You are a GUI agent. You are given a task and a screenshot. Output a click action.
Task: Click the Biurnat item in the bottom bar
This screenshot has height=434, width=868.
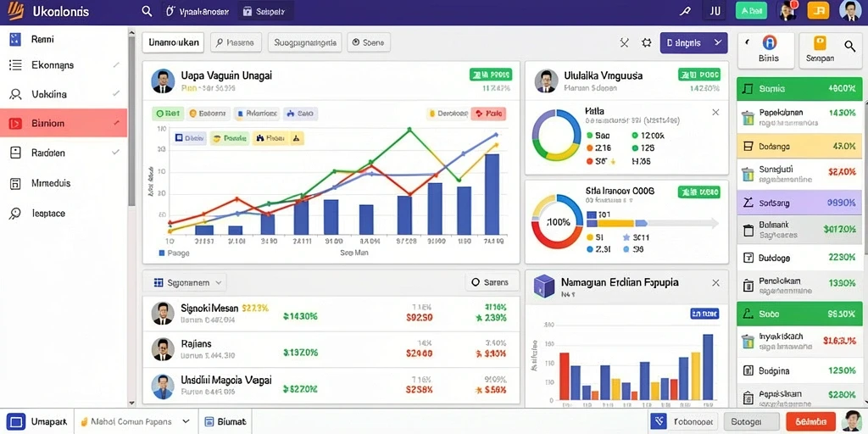pos(225,422)
